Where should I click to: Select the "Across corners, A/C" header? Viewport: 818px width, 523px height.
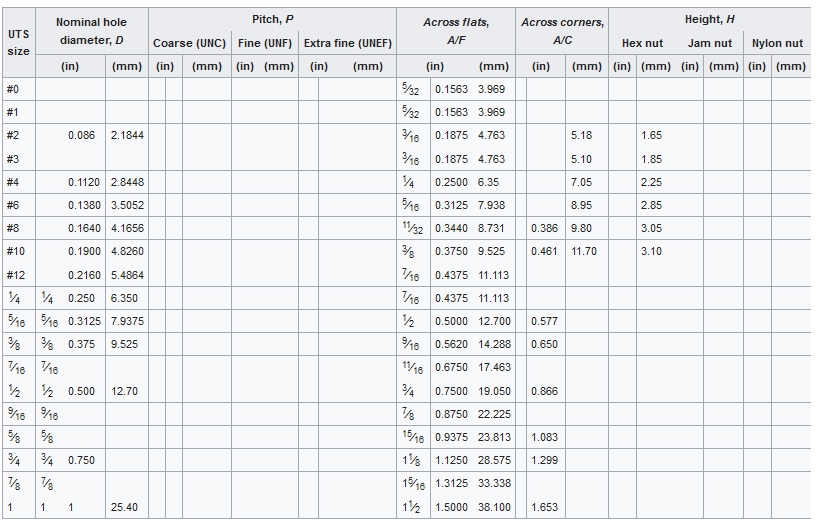click(562, 31)
